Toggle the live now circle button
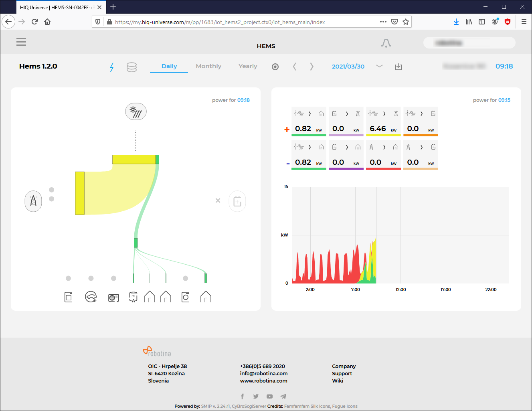The width and height of the screenshot is (532, 411). (275, 67)
